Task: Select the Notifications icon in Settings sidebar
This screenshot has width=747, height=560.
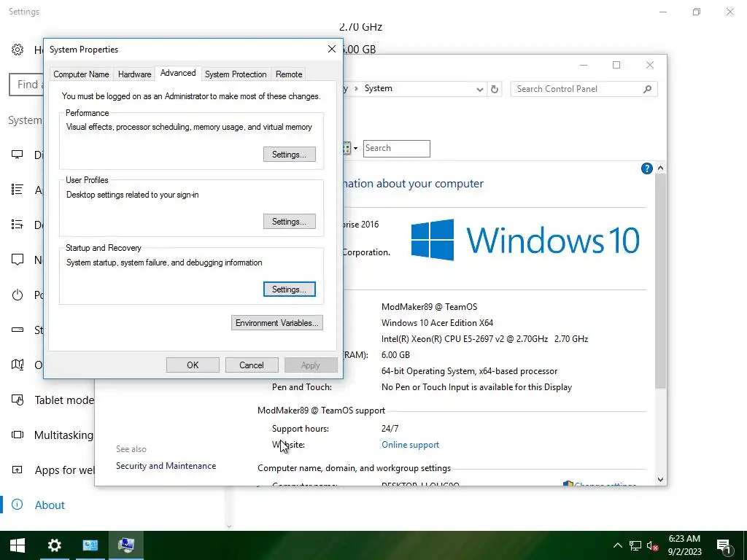Action: 18,260
